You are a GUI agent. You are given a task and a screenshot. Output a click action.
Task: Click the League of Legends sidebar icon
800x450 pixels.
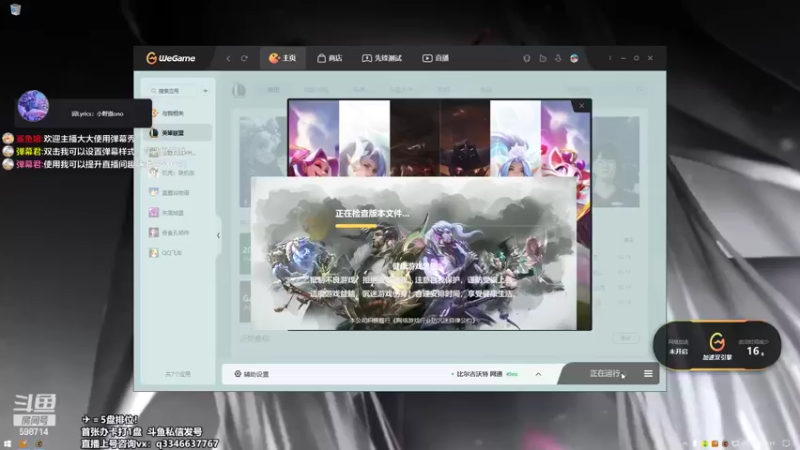[154, 133]
